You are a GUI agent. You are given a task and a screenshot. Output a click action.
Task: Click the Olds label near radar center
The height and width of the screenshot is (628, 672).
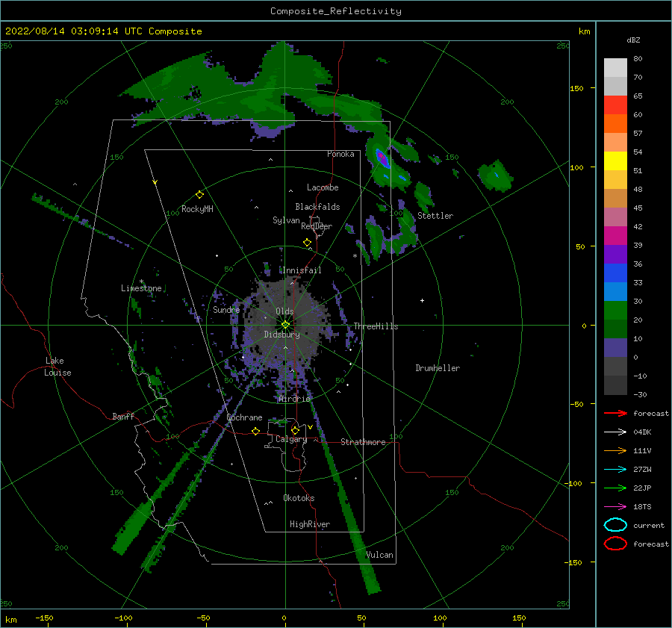[x=284, y=311]
